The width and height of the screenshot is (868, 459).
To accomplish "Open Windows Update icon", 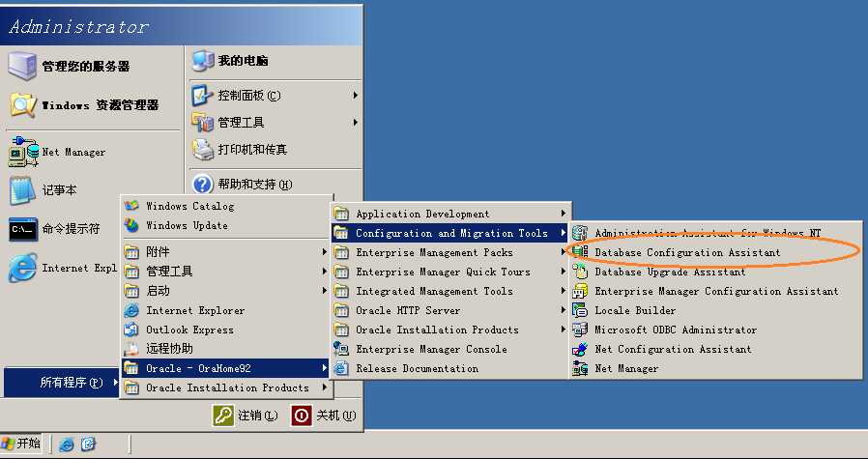I will tap(131, 225).
